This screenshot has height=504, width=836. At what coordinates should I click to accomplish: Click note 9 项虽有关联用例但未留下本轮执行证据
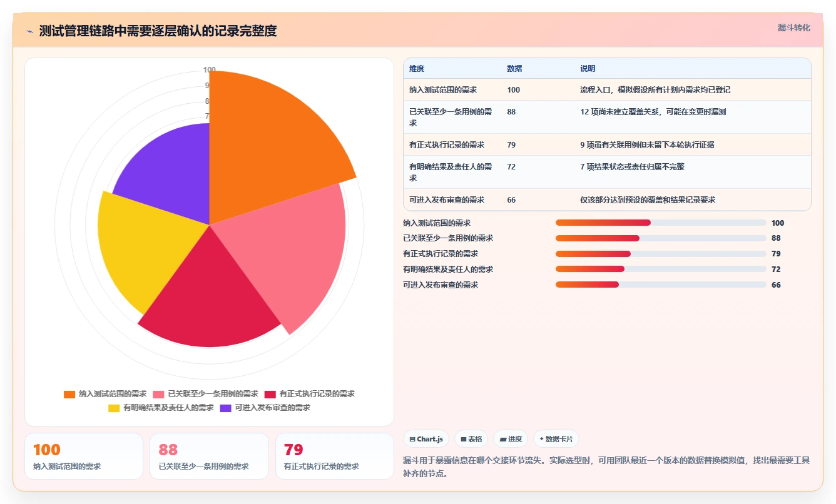tap(647, 145)
